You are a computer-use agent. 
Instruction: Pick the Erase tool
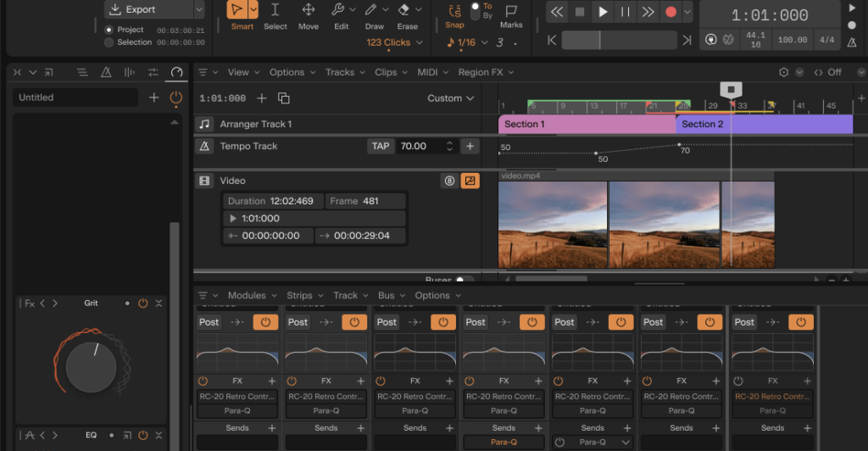pos(404,11)
